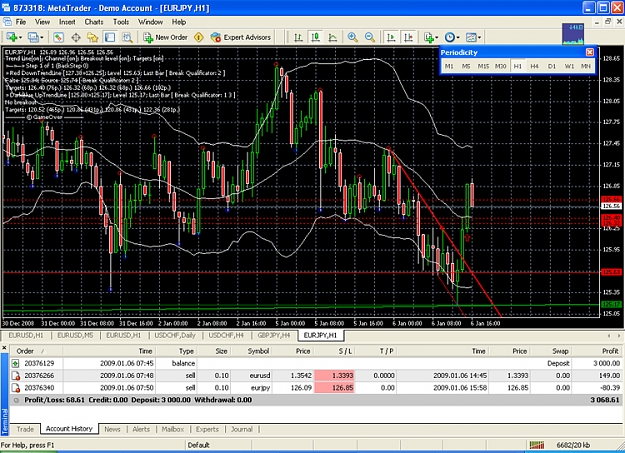
Task: Toggle the Terminal panel toolbar icon
Action: pyautogui.click(x=110, y=37)
